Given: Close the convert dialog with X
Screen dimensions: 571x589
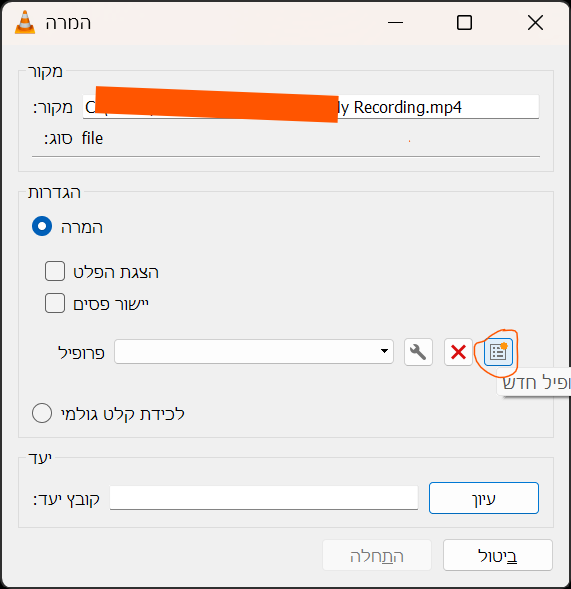Looking at the screenshot, I should pos(535,23).
